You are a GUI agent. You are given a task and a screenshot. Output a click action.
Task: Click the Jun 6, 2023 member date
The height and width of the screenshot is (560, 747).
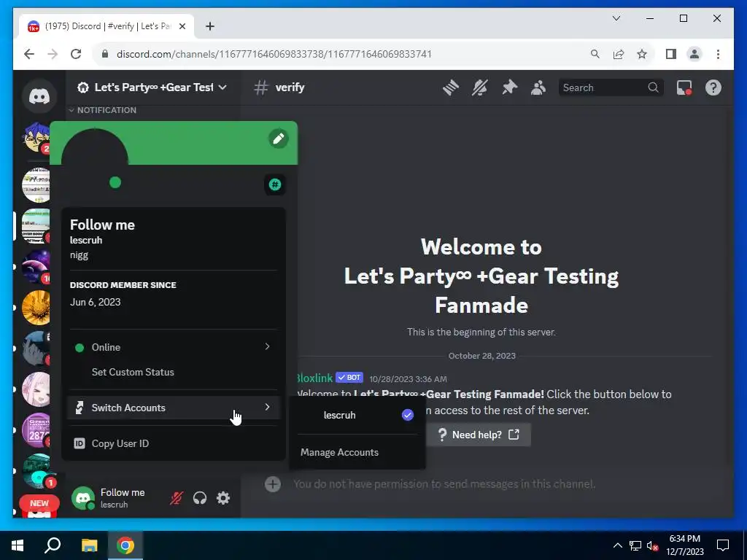96,302
